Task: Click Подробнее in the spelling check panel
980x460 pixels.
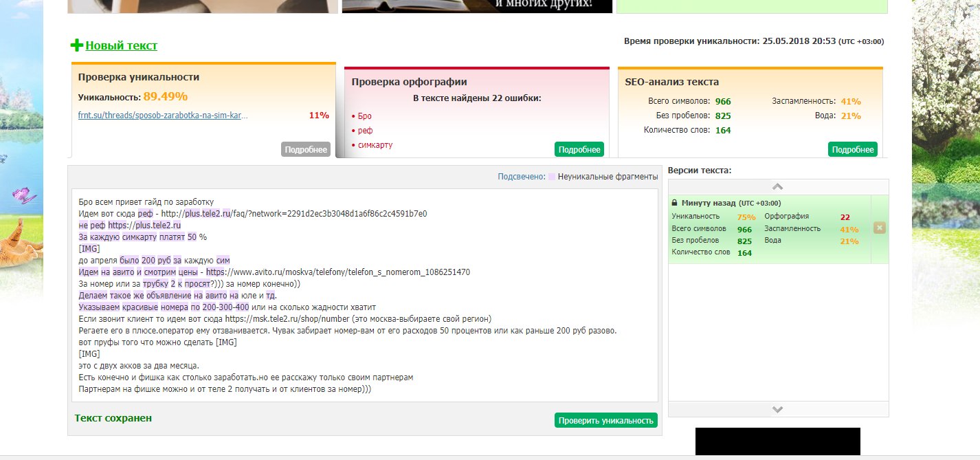Action: coord(579,149)
